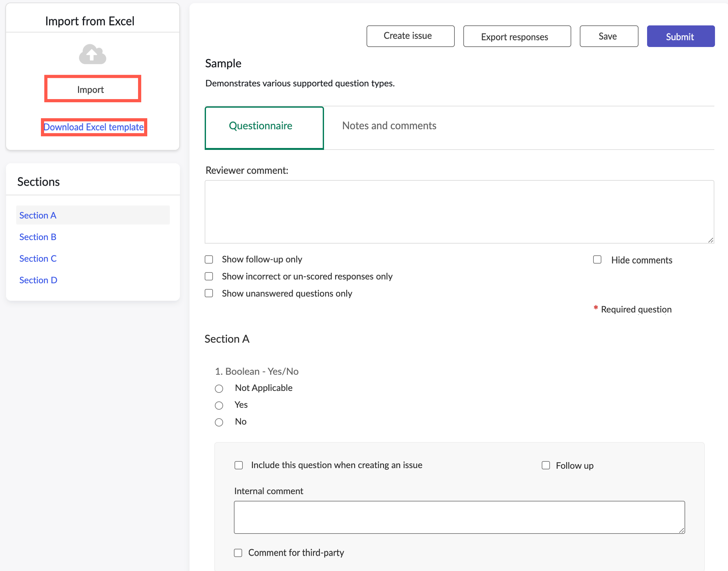Click the 'Demonstrates various supported question types.' description
The image size is (728, 571).
(x=300, y=83)
